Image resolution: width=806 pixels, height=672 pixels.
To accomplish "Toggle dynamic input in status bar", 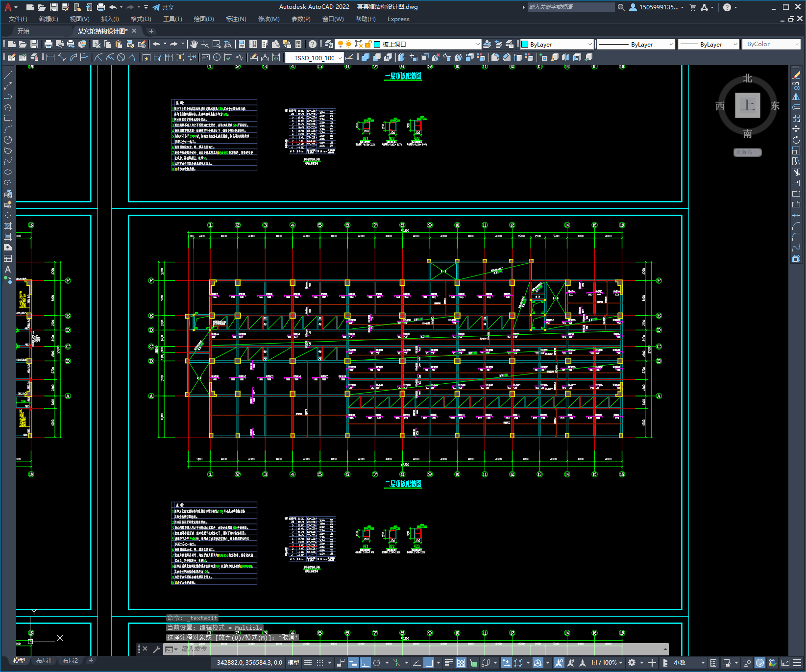I will tap(353, 663).
